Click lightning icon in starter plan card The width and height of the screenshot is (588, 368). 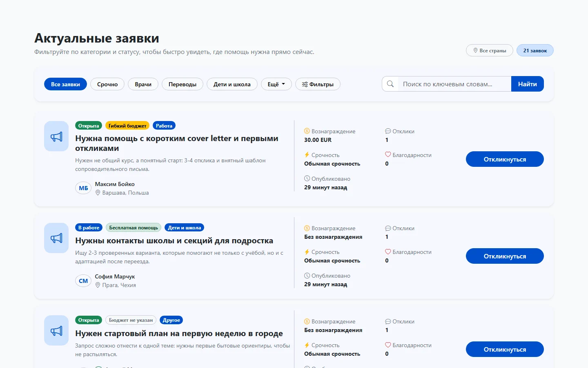coord(307,345)
